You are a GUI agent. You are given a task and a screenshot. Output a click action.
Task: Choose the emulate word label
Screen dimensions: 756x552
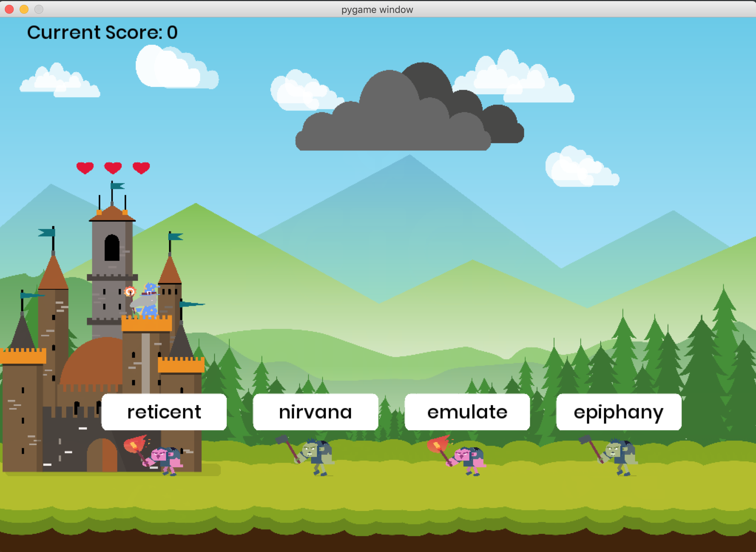click(x=467, y=412)
